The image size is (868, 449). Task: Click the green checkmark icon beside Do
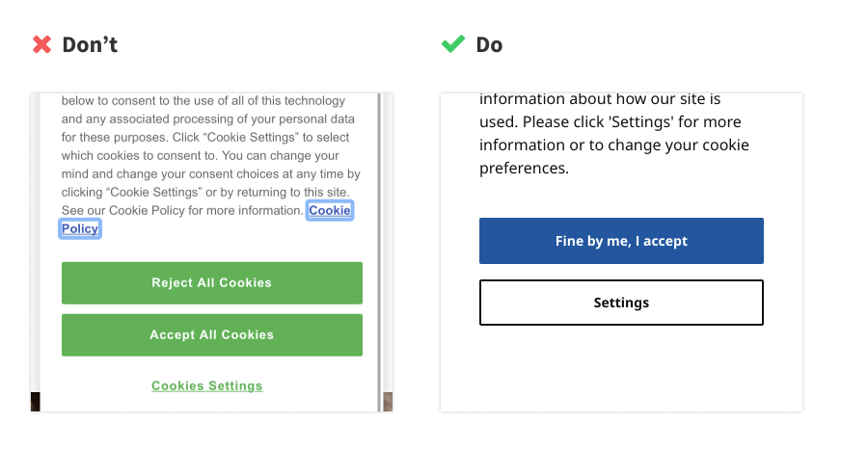452,44
